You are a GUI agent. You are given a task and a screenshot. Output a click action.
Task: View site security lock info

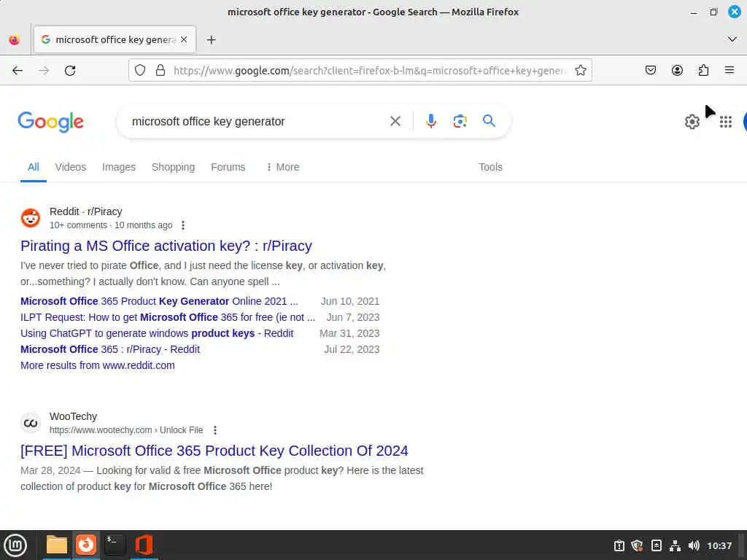pyautogui.click(x=160, y=71)
